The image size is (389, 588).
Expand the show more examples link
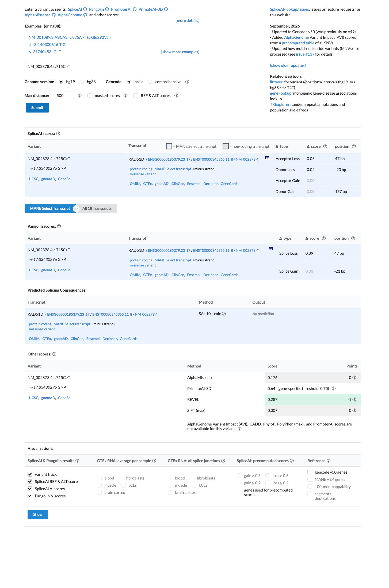pyautogui.click(x=180, y=52)
